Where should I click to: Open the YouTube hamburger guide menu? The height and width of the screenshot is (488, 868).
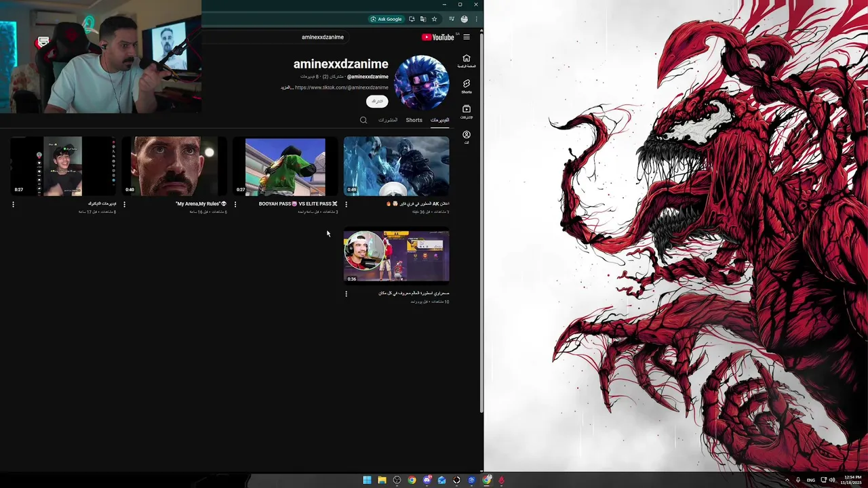[x=467, y=37]
